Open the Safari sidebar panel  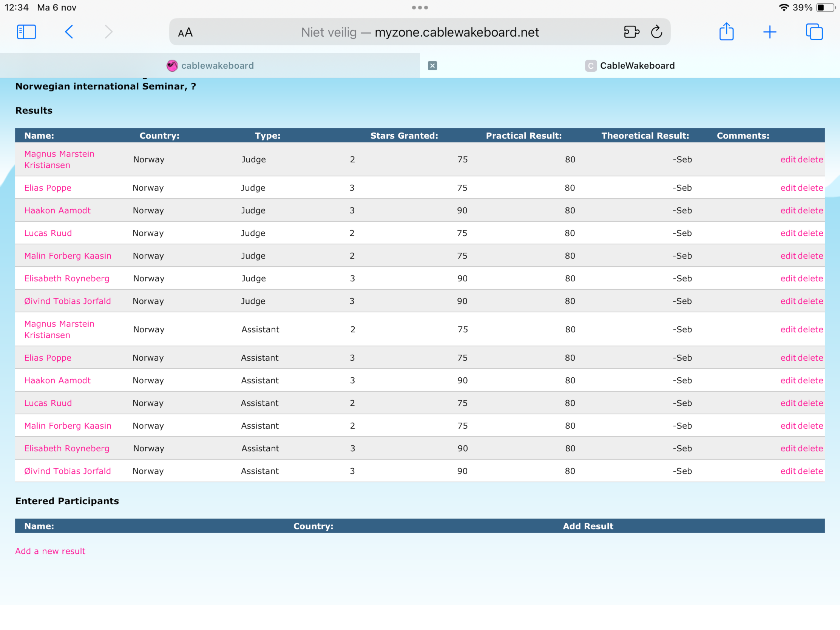click(26, 32)
